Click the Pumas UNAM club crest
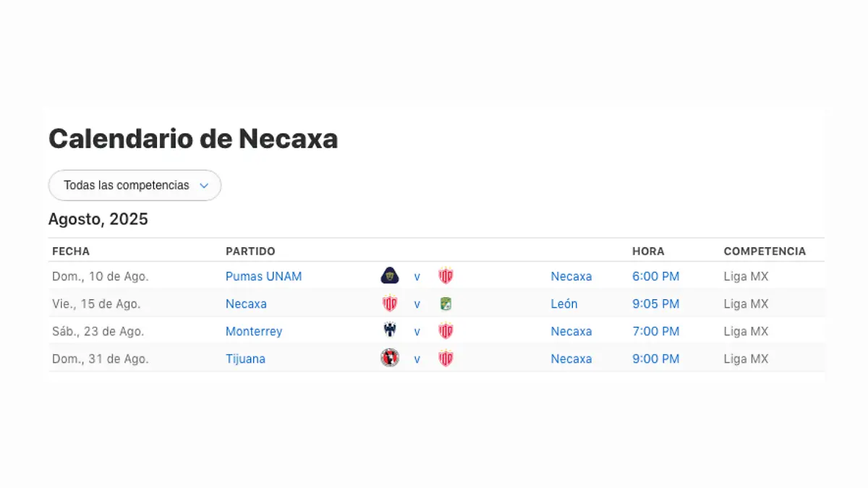Viewport: 868px width, 488px height. [390, 275]
